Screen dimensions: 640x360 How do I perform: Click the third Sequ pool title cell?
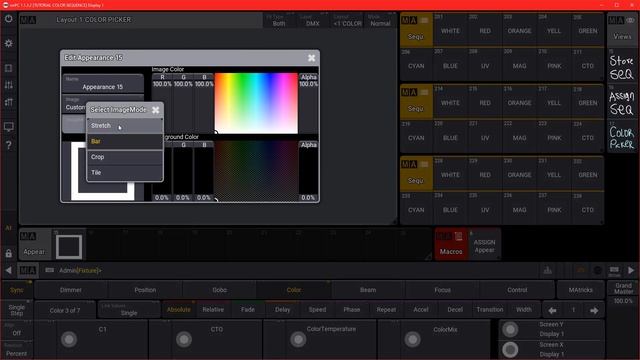click(416, 173)
